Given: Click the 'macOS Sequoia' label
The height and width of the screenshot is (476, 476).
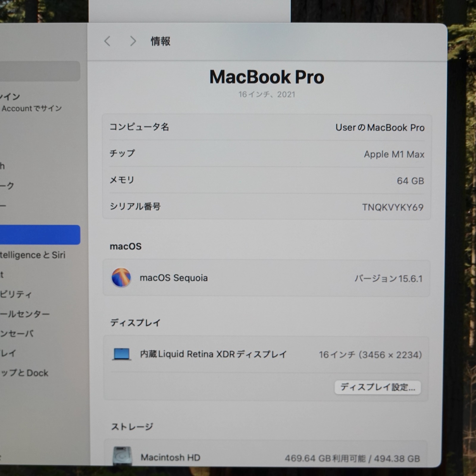Looking at the screenshot, I should pos(174,278).
